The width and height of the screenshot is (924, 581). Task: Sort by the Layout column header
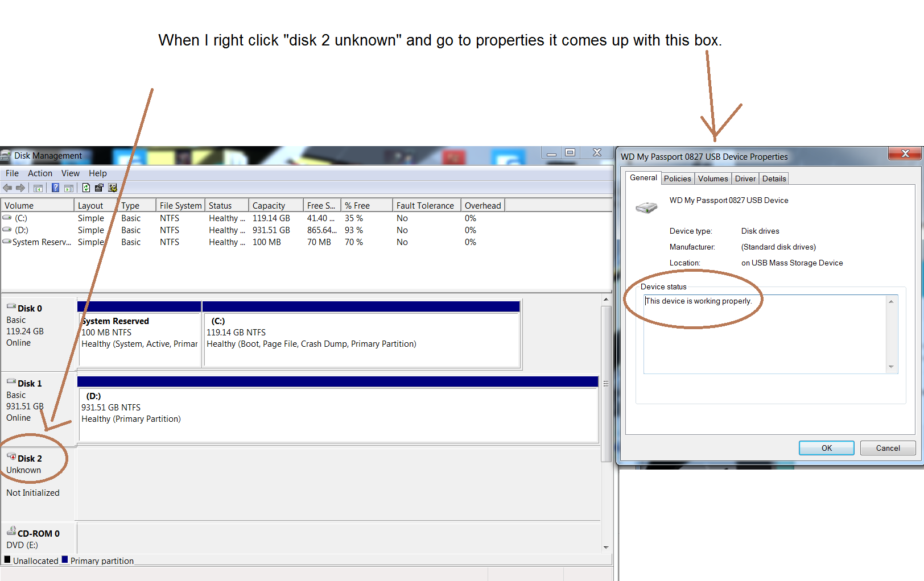point(96,205)
